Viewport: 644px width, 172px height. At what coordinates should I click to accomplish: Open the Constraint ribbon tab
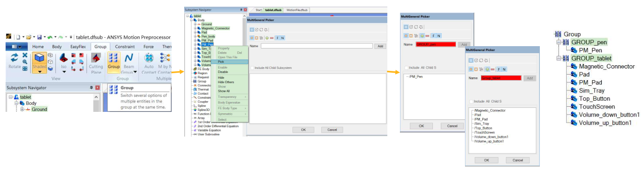[125, 47]
